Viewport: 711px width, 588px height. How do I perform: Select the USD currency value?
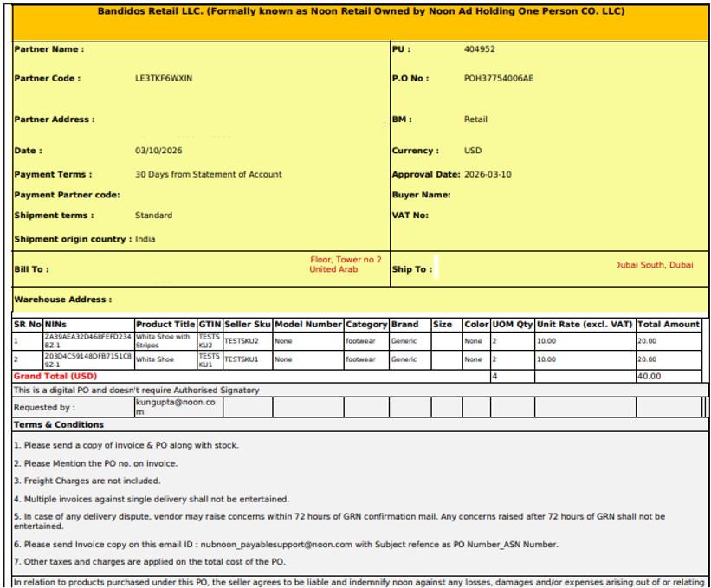pyautogui.click(x=473, y=151)
